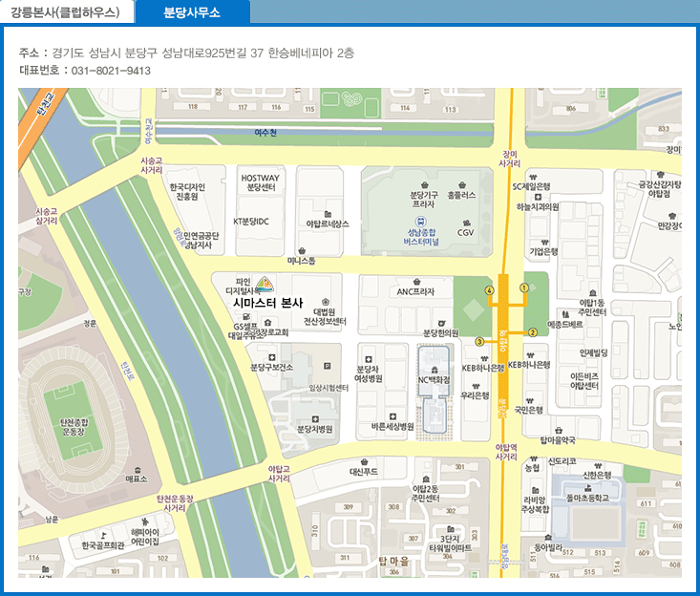Click the bank icon above 국민은행
The image size is (700, 596).
click(529, 400)
